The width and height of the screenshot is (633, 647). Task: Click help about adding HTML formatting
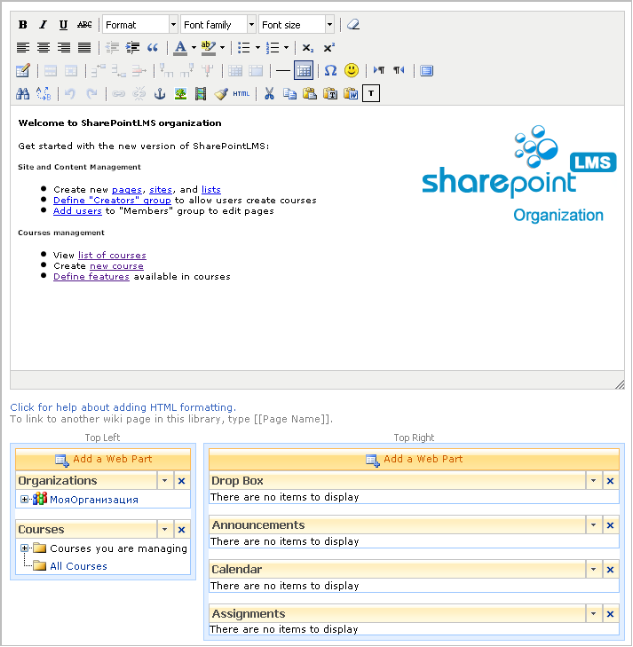pos(123,408)
